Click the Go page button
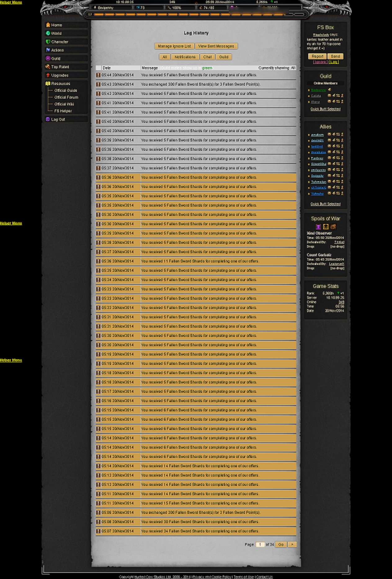 [281, 545]
